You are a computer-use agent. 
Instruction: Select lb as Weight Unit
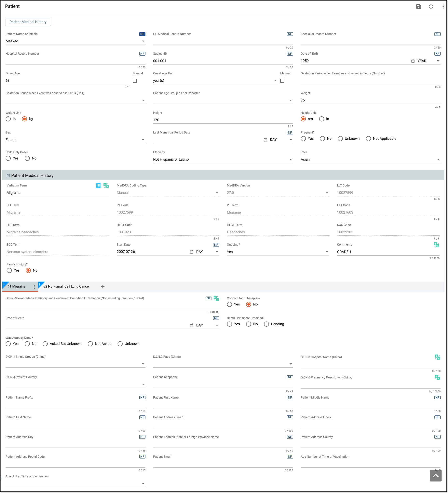point(8,119)
